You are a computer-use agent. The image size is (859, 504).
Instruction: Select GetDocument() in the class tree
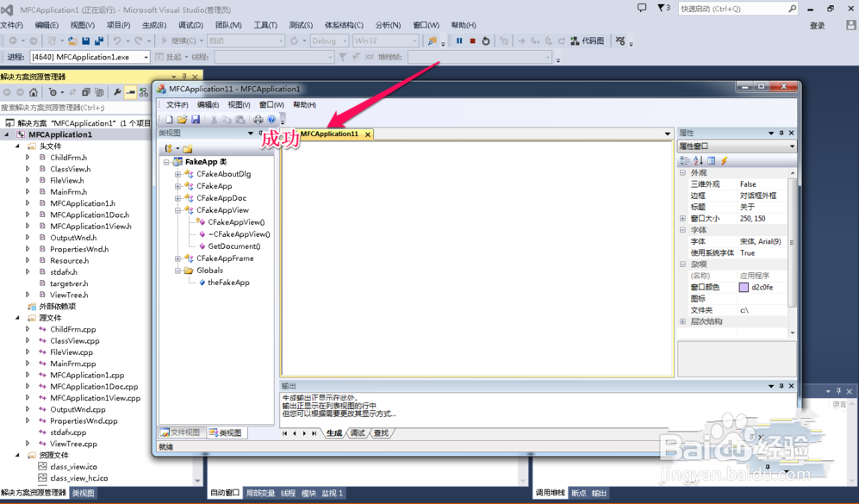coord(234,246)
